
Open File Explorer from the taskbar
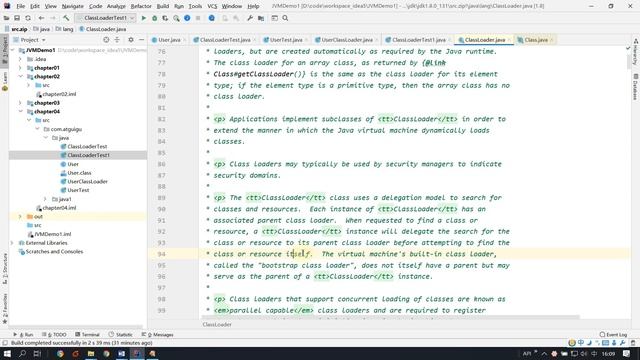point(91,353)
